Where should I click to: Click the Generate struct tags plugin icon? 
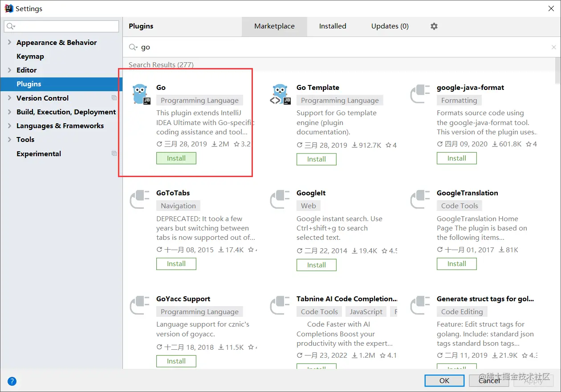420,305
